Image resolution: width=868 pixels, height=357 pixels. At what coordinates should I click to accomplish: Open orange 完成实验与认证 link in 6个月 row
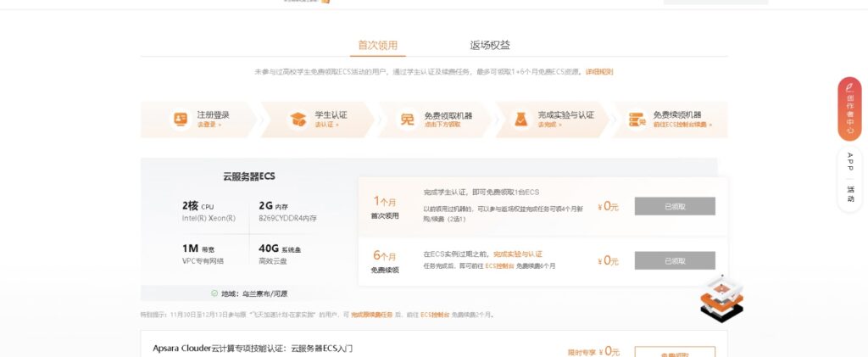tap(518, 254)
